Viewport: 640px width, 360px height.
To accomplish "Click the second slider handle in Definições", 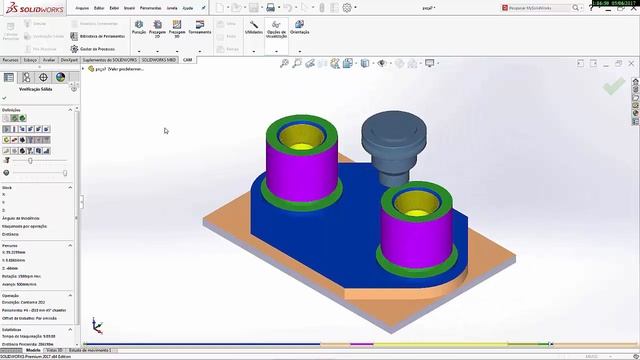I will coord(65,173).
